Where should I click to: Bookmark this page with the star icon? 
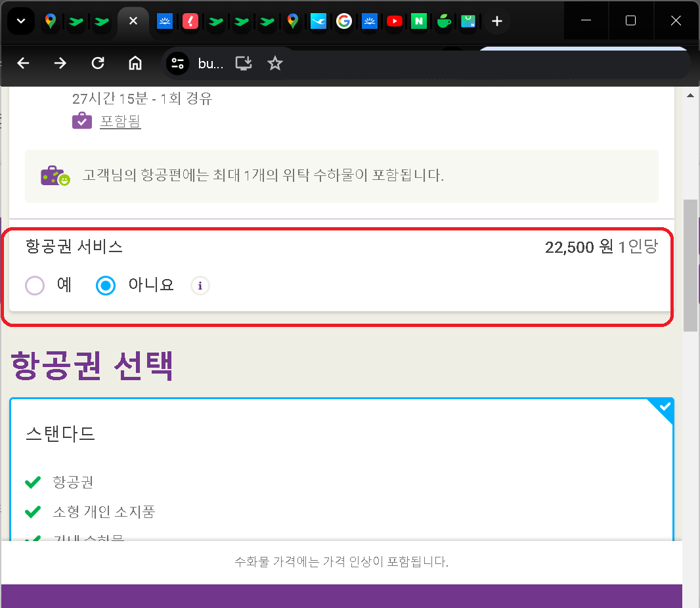tap(275, 64)
